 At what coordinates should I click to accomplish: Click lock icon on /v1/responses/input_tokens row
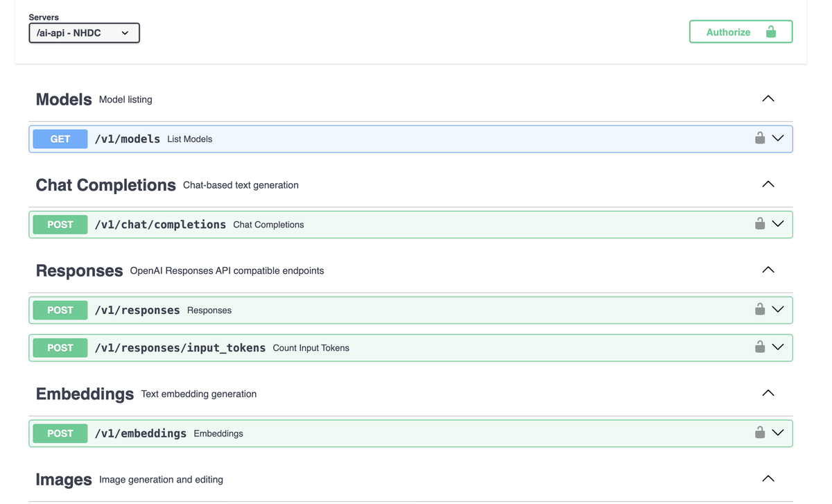pos(760,347)
